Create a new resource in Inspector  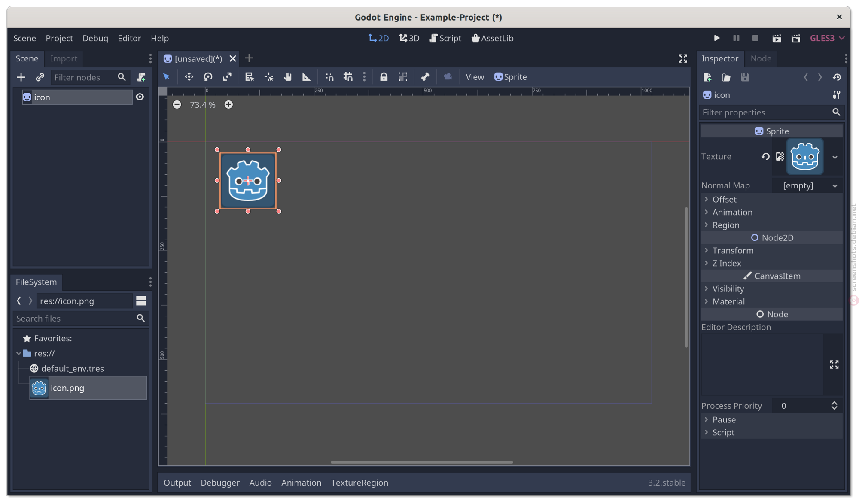coord(707,77)
